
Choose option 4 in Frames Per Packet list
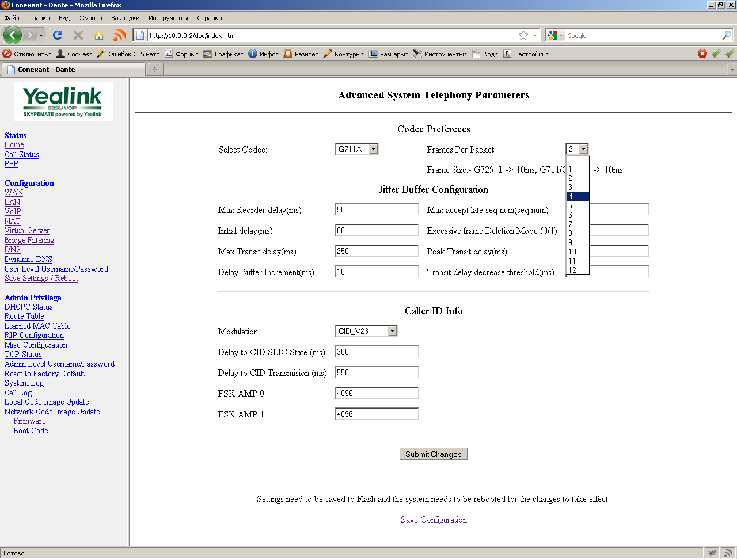[578, 196]
